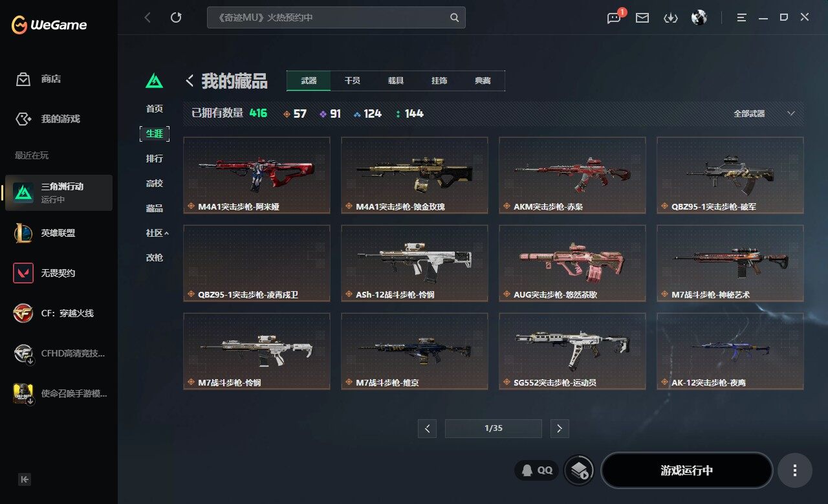Click the user avatar icon

[699, 17]
